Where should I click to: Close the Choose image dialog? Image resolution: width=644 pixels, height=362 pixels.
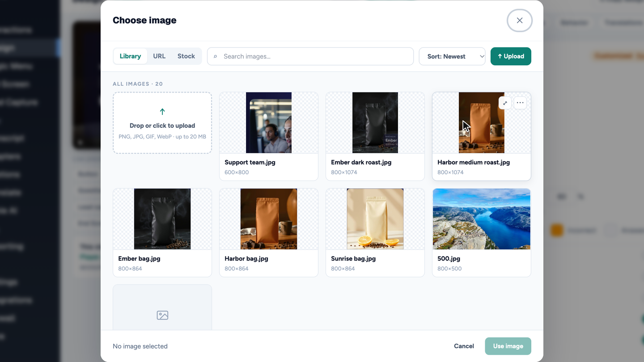pyautogui.click(x=519, y=21)
